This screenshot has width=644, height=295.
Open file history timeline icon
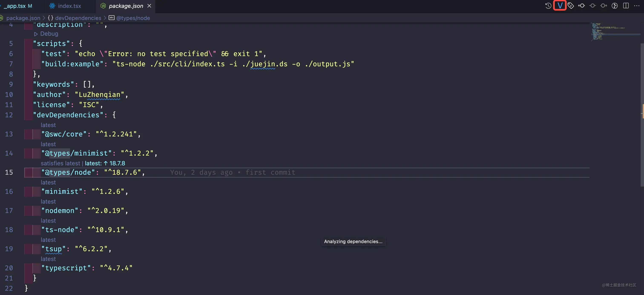click(x=548, y=6)
